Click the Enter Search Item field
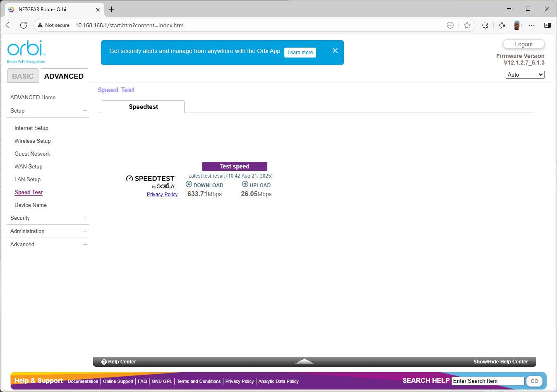Screen dimensions: 557x392 (x=488, y=381)
